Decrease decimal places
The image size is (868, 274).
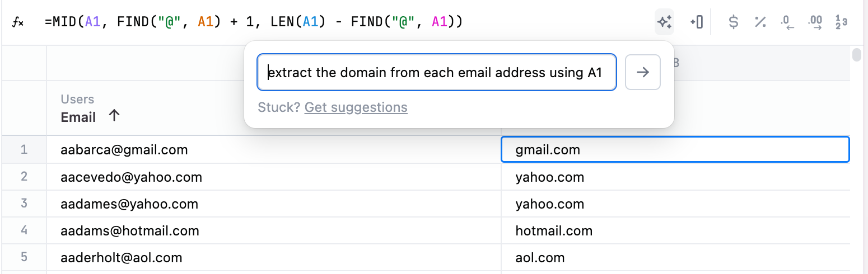pos(787,22)
